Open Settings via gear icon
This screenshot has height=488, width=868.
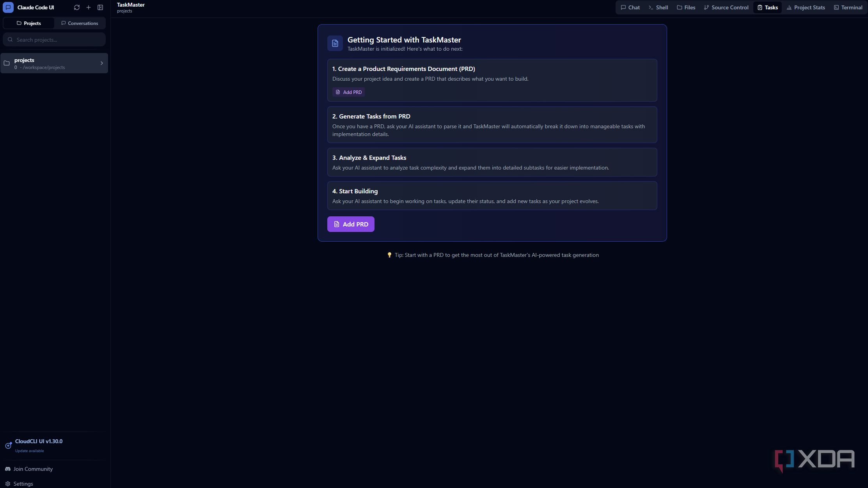pos(8,484)
